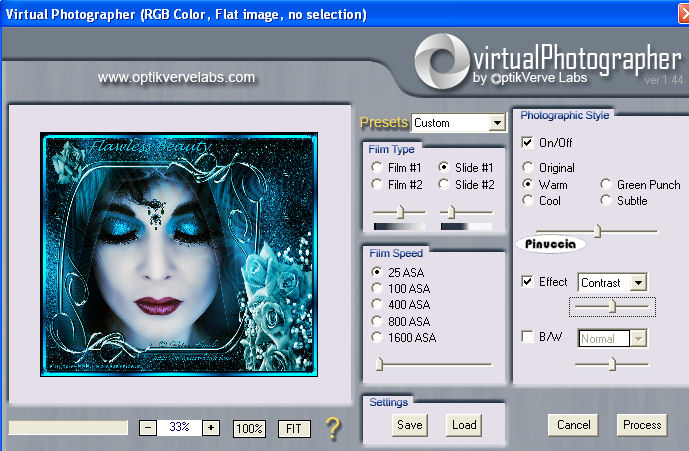Click the www.optikvervelabs.com text
This screenshot has width=689, height=451.
point(176,78)
